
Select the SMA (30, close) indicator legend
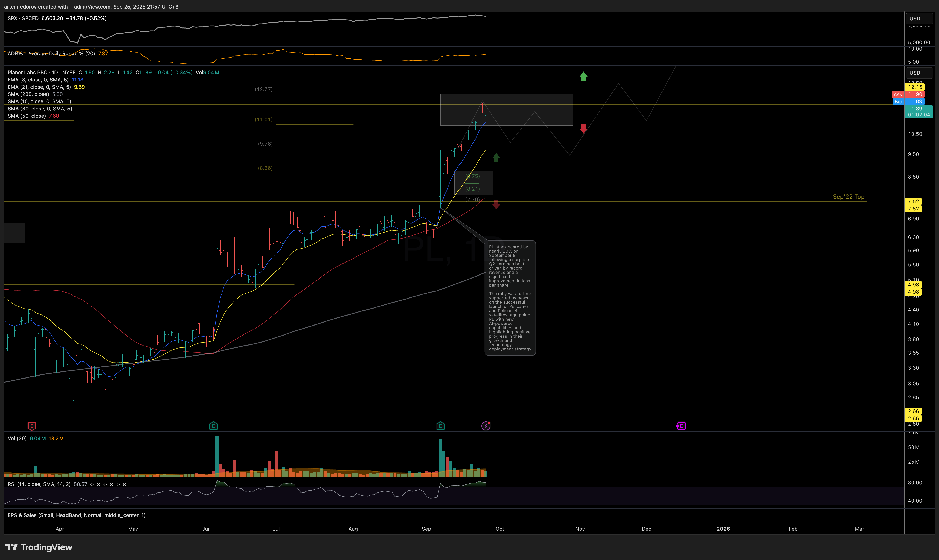point(40,108)
